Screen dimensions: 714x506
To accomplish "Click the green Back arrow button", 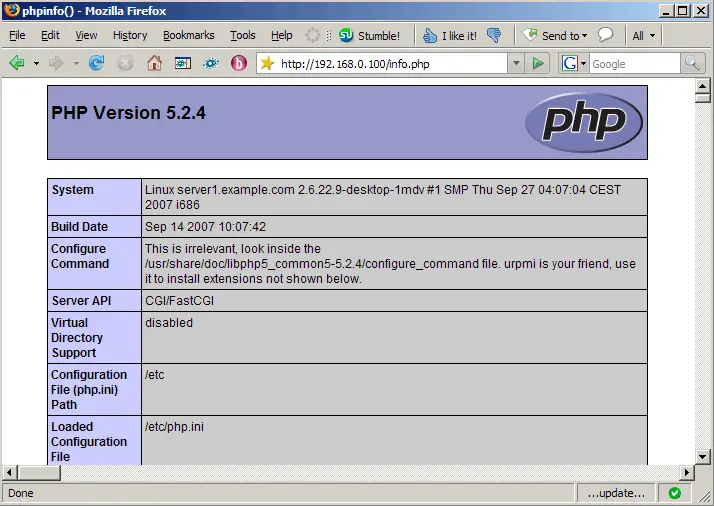I will pos(17,63).
